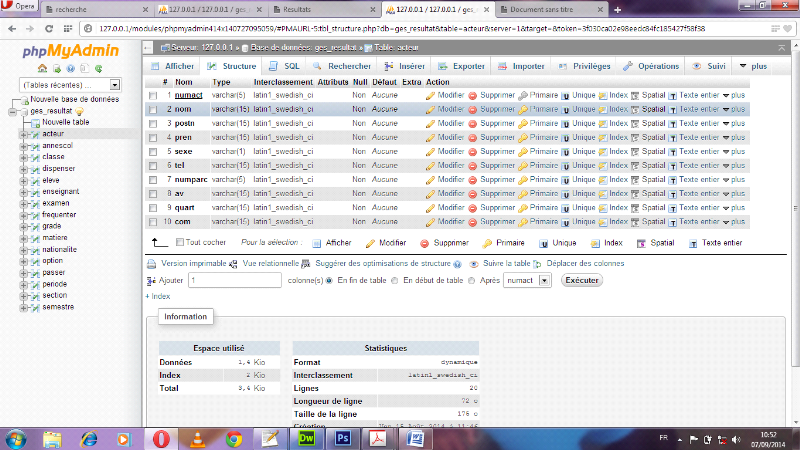This screenshot has height=450, width=800.
Task: Check the checkbox for postn row
Action: coord(153,123)
